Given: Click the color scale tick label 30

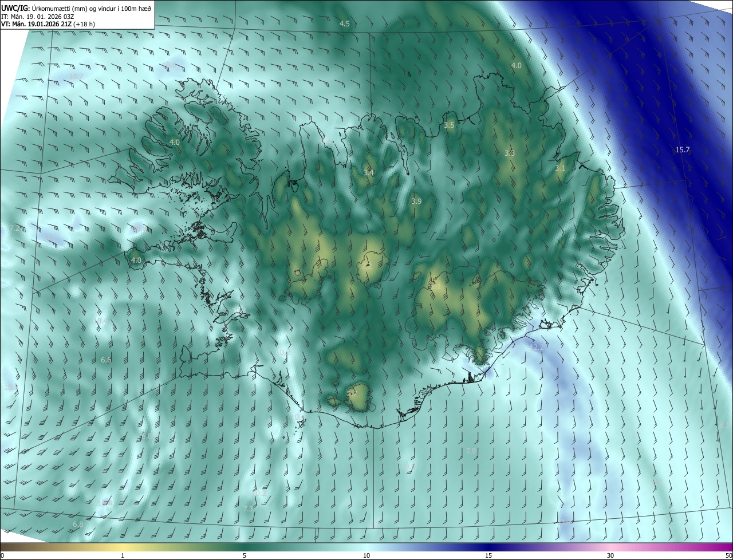Looking at the screenshot, I should pyautogui.click(x=610, y=556).
